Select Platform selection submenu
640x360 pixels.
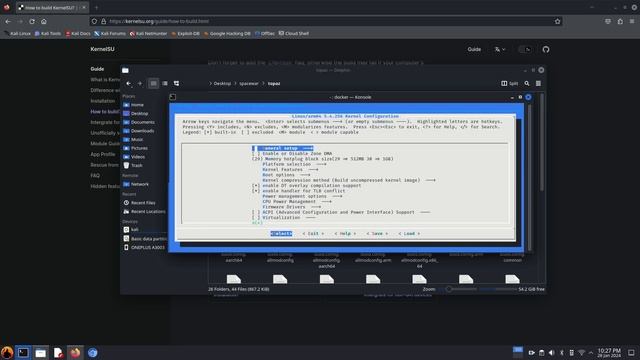[294, 164]
